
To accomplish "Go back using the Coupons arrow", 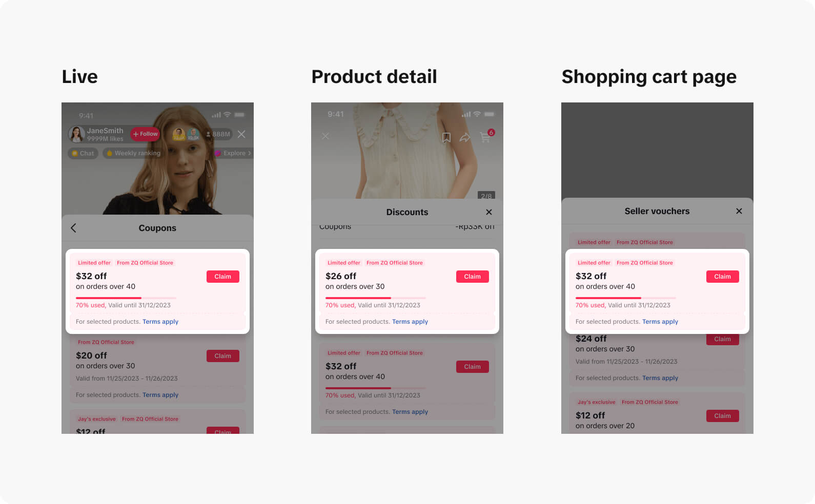I will tap(73, 228).
